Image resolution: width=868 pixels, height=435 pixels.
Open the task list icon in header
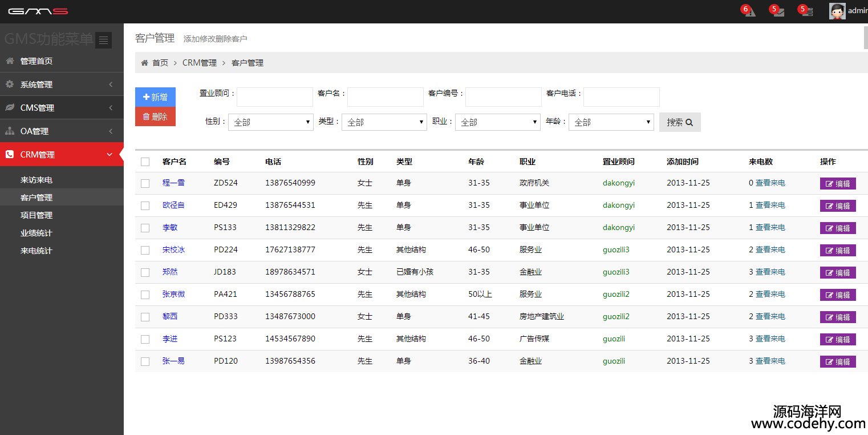[x=807, y=11]
